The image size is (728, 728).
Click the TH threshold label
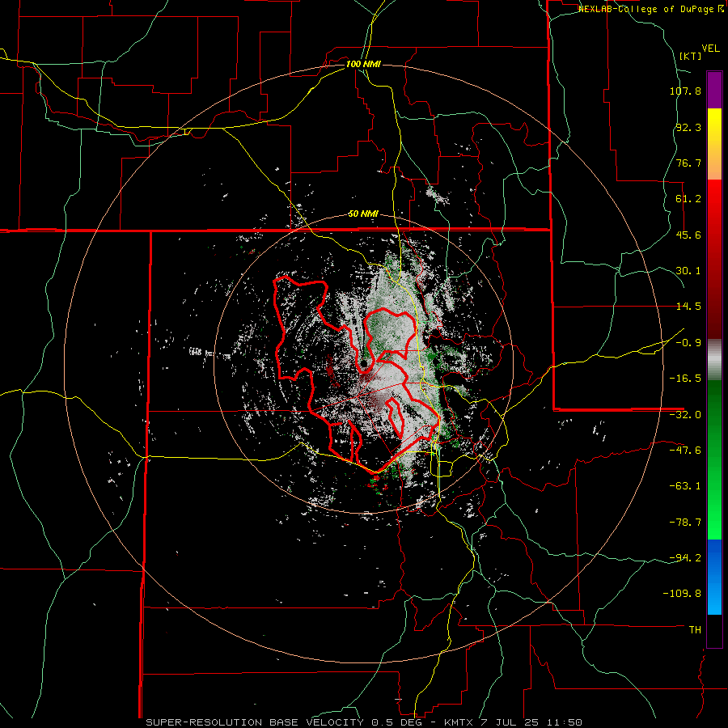(695, 630)
